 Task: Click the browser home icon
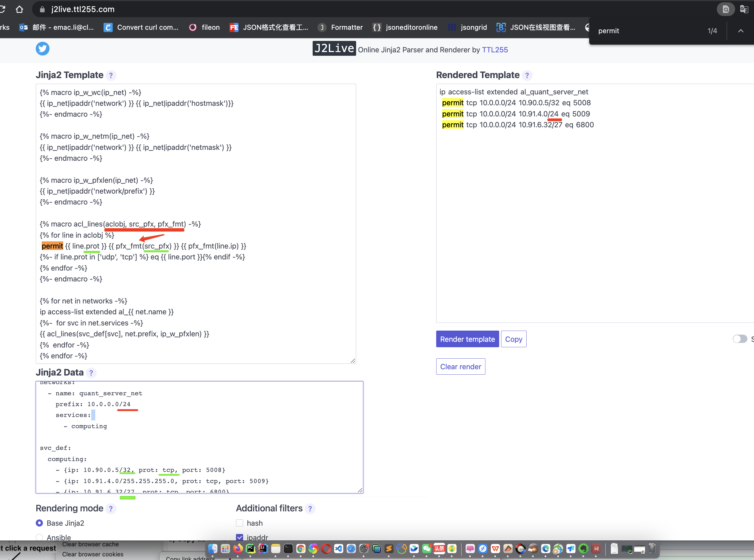(19, 9)
